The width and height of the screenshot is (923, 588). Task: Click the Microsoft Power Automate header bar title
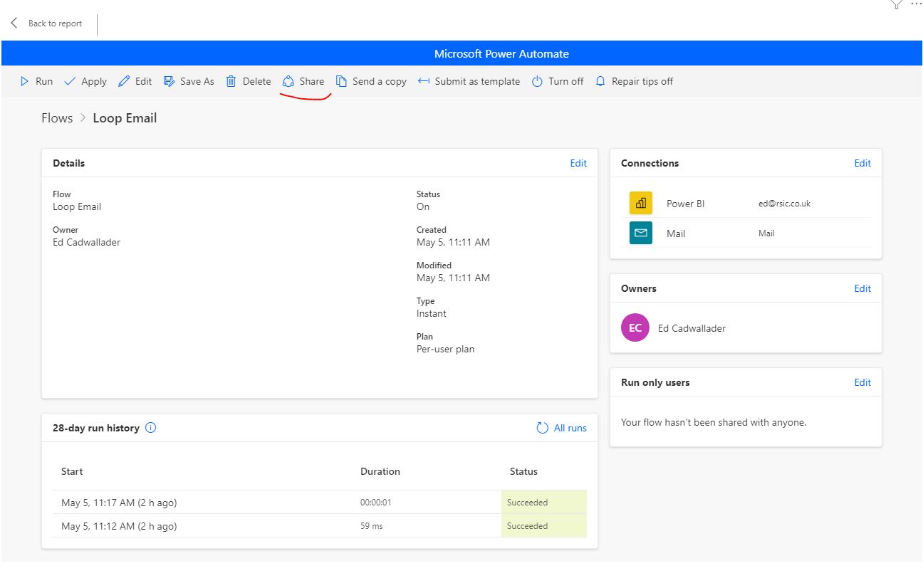click(501, 53)
